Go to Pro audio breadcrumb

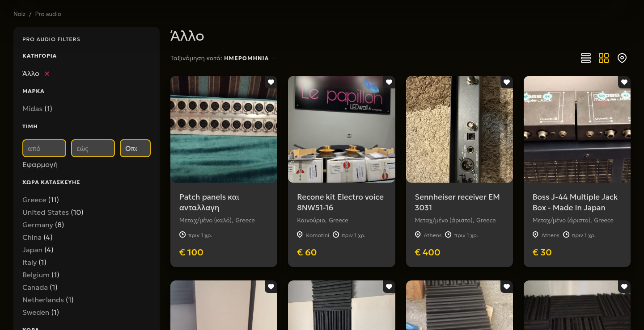[x=48, y=14]
